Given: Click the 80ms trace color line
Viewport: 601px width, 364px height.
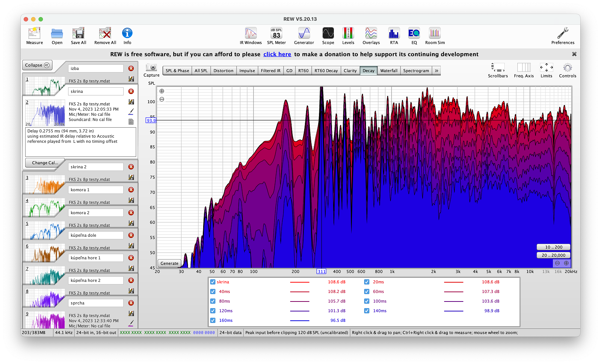Looking at the screenshot, I should (299, 301).
